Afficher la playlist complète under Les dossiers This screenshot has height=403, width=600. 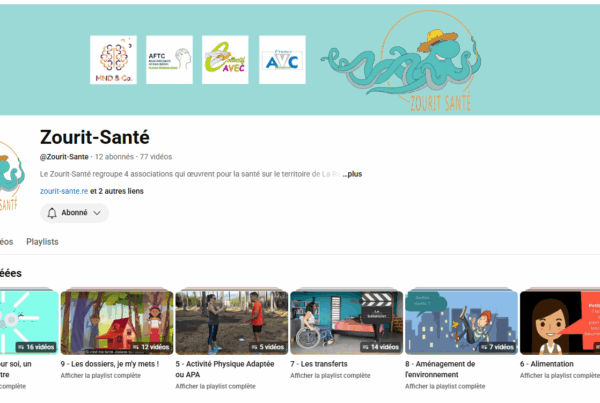point(101,375)
